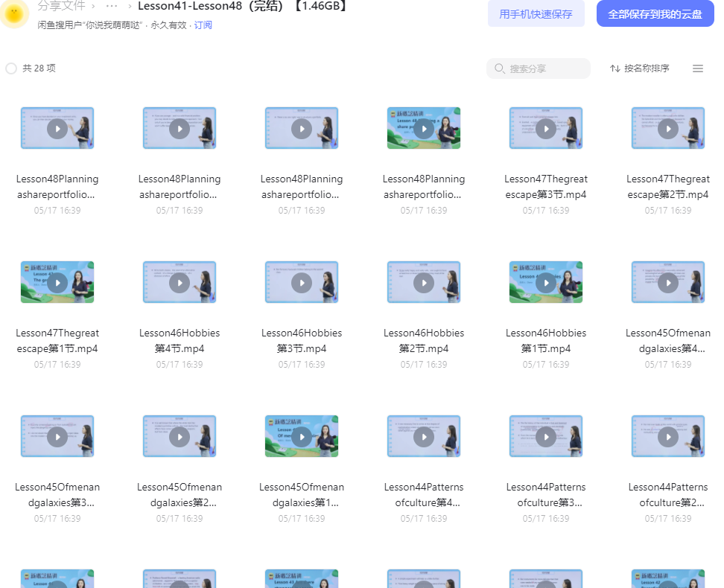Play Lesson45Ofmenandgalaxies第4 video

(x=667, y=283)
